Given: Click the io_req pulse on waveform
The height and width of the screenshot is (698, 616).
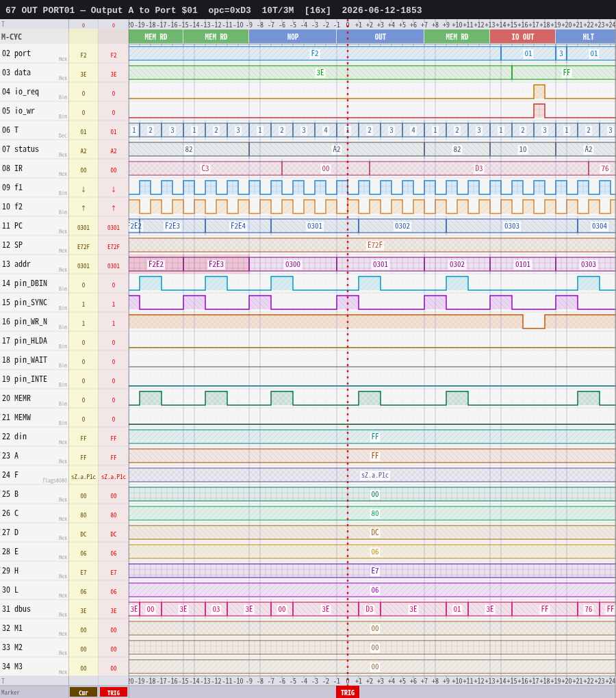Looking at the screenshot, I should [539, 92].
